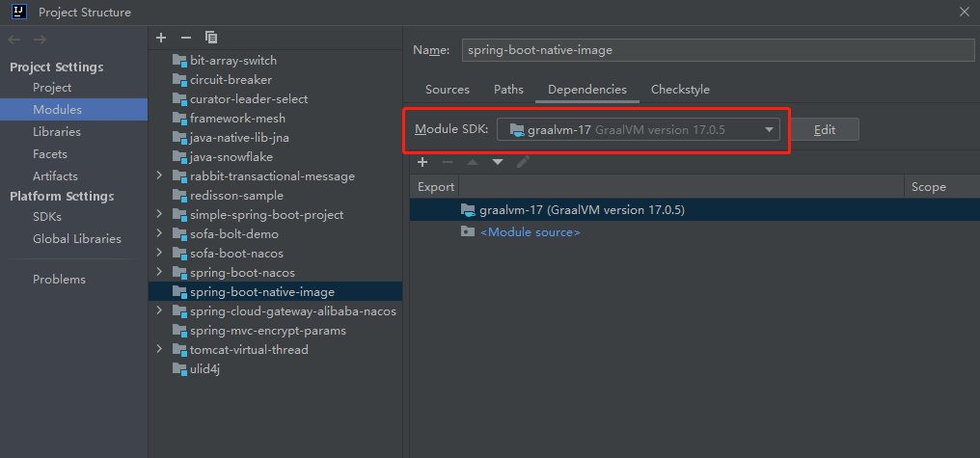This screenshot has width=980, height=458.
Task: Remove dependency with the minus icon
Action: [x=448, y=162]
